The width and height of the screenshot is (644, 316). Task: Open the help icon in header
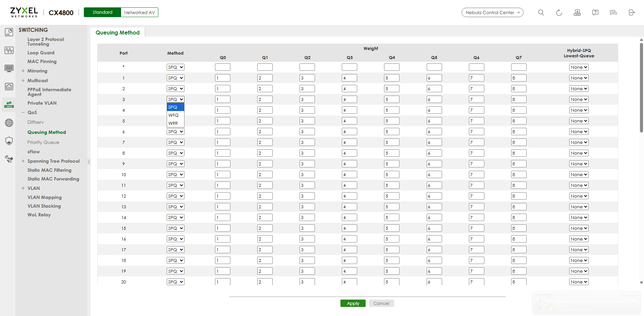coord(595,12)
